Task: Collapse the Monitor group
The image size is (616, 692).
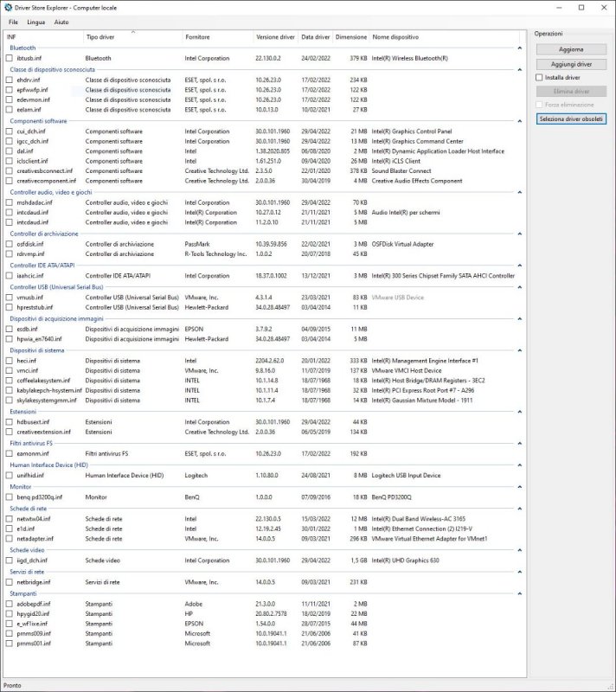Action: click(x=520, y=487)
